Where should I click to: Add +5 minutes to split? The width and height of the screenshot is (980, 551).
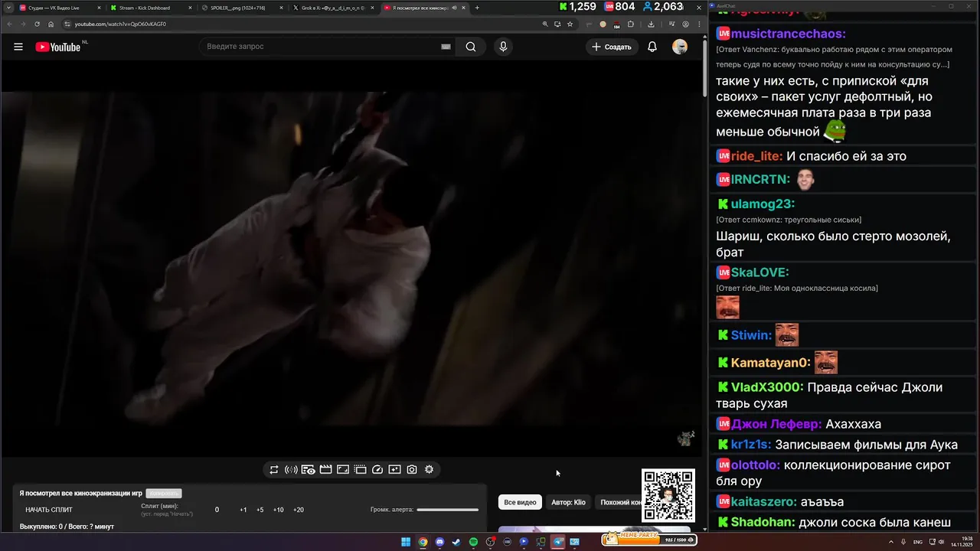point(260,510)
